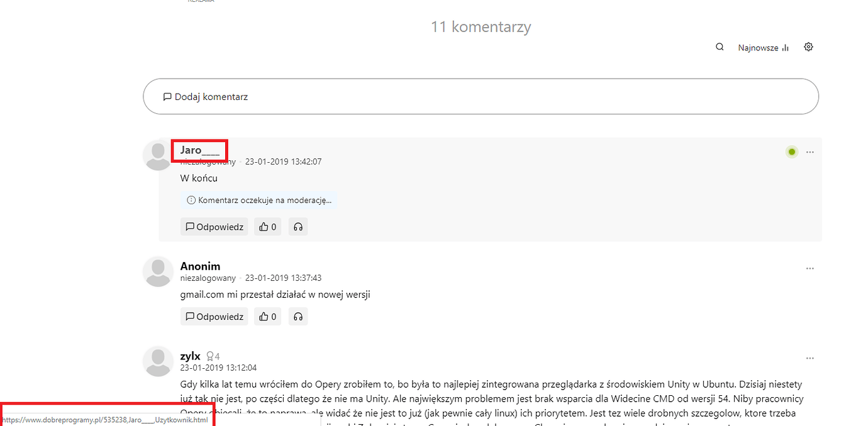
Task: Open three-dot menu on Anonim comment
Action: pos(810,268)
